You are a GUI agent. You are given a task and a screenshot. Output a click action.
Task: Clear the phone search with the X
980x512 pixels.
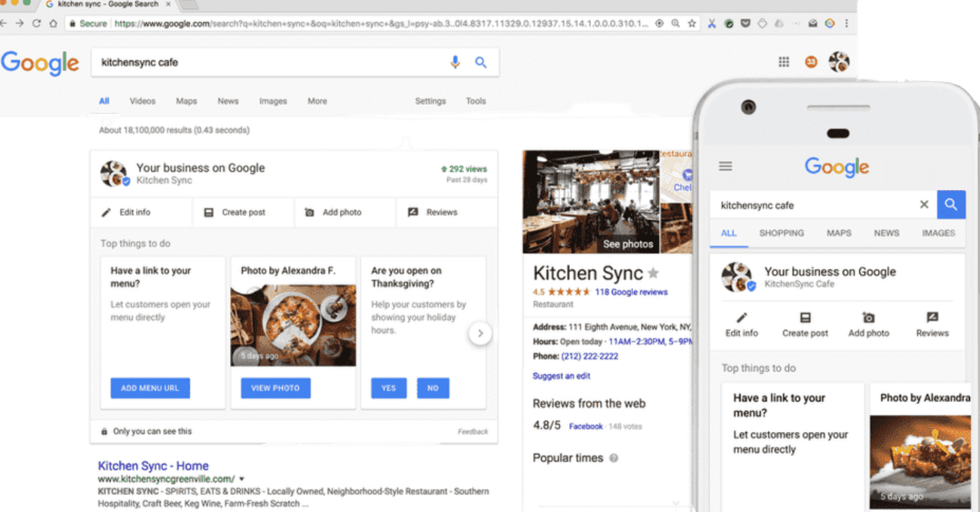point(924,204)
